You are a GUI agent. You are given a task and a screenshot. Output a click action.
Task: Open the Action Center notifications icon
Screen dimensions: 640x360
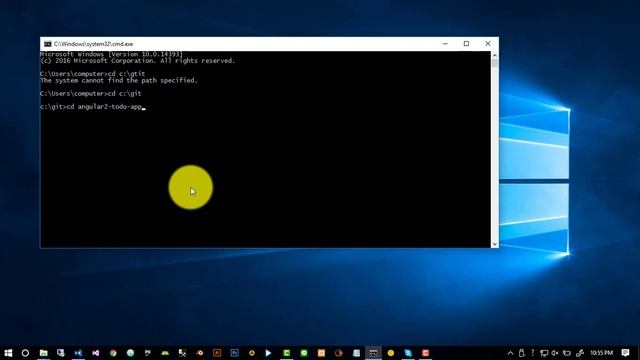coord(625,353)
